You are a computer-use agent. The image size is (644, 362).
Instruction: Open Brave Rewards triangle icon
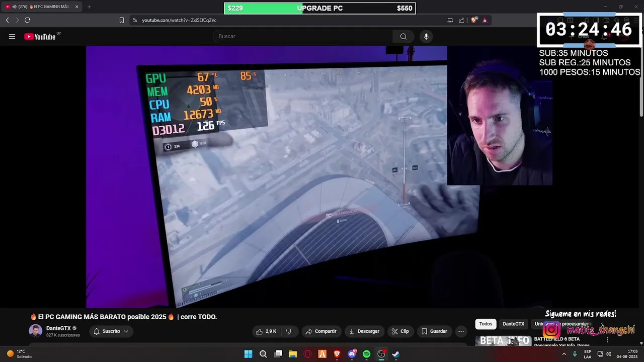(x=485, y=20)
